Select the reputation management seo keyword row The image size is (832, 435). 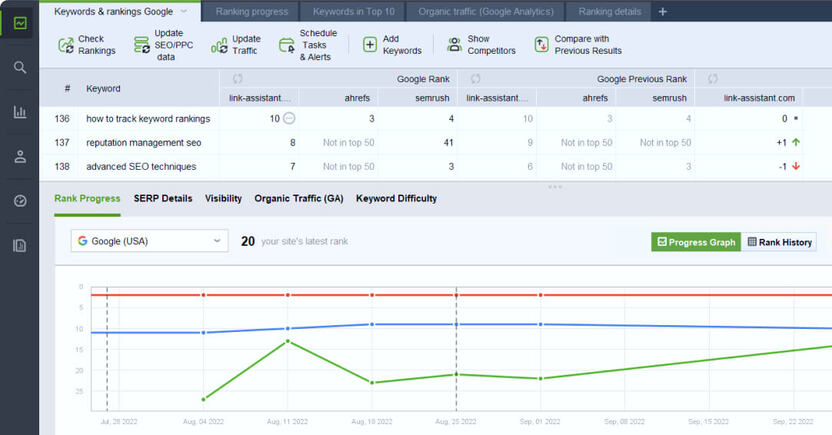pyautogui.click(x=143, y=142)
